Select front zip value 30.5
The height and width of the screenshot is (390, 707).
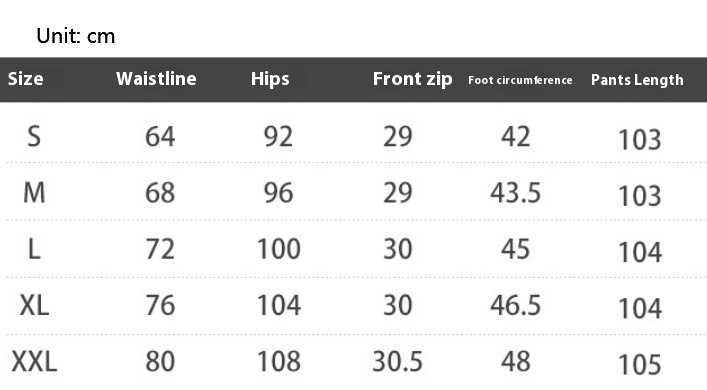pyautogui.click(x=398, y=362)
